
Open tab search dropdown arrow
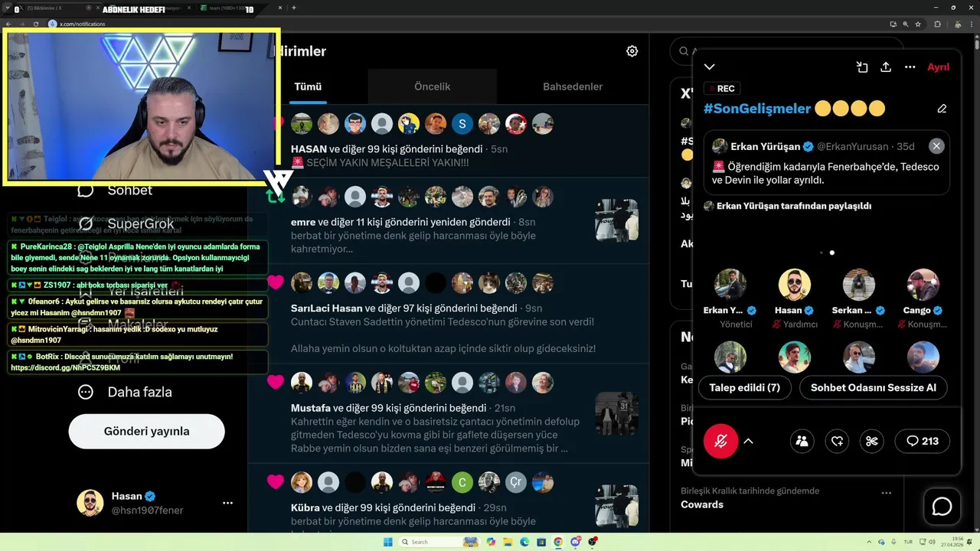click(x=7, y=8)
